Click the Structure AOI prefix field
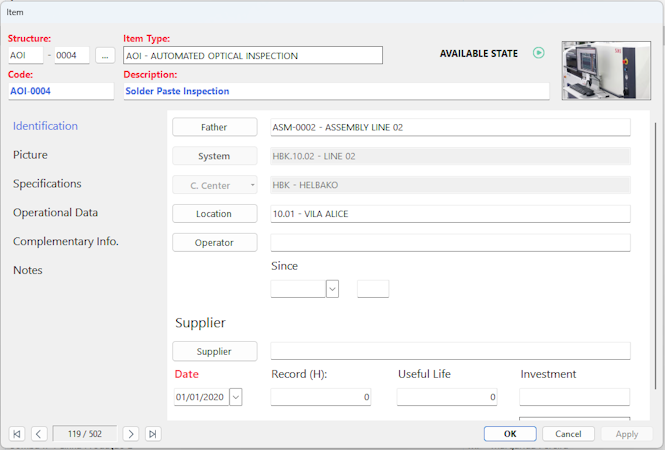This screenshot has width=665, height=450. click(x=26, y=55)
